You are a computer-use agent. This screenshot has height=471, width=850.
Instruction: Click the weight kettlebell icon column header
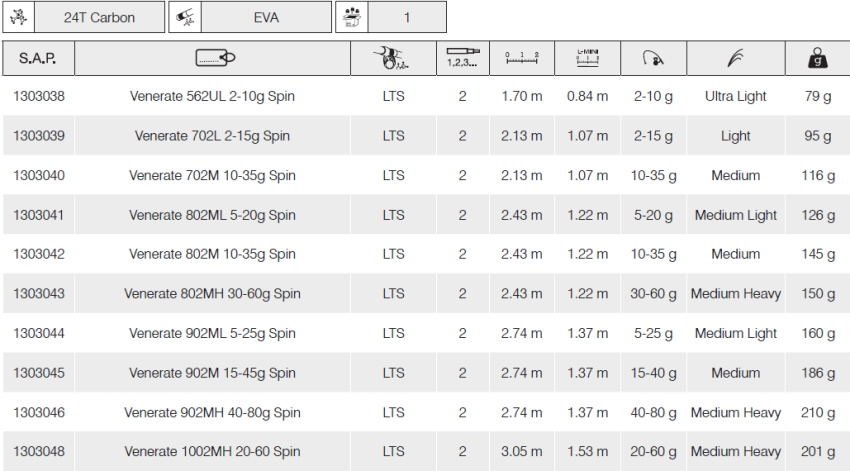pyautogui.click(x=817, y=59)
